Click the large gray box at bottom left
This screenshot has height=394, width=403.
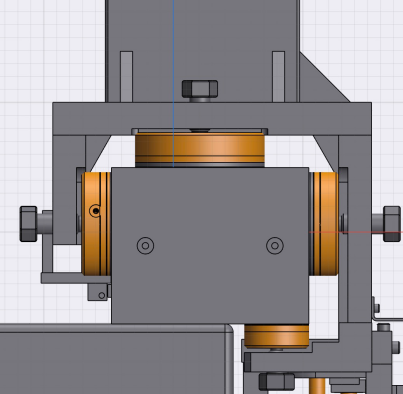113,359
